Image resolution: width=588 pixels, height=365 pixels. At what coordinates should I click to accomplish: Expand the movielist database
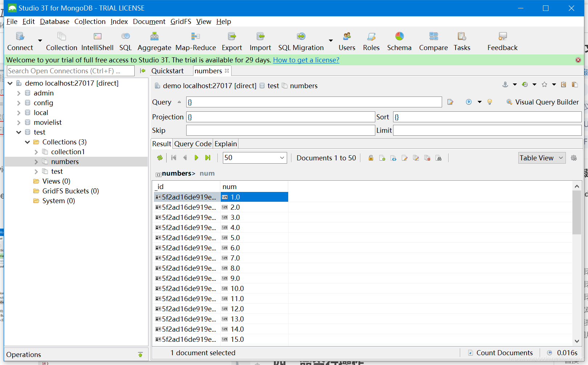point(19,123)
